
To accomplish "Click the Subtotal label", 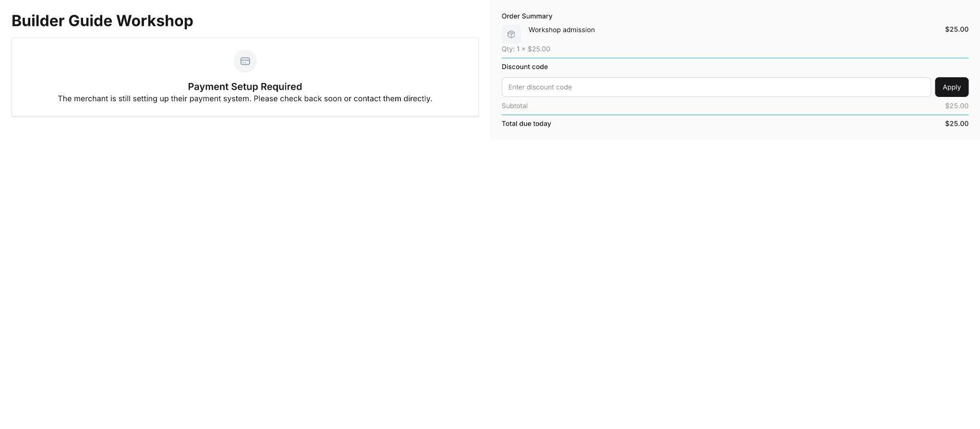I will click(x=514, y=106).
